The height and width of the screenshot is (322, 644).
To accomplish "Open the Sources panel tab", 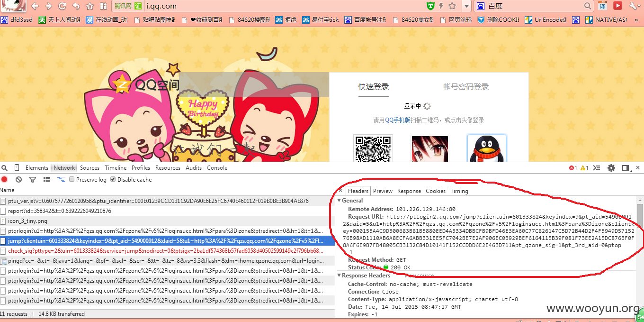I will point(89,168).
